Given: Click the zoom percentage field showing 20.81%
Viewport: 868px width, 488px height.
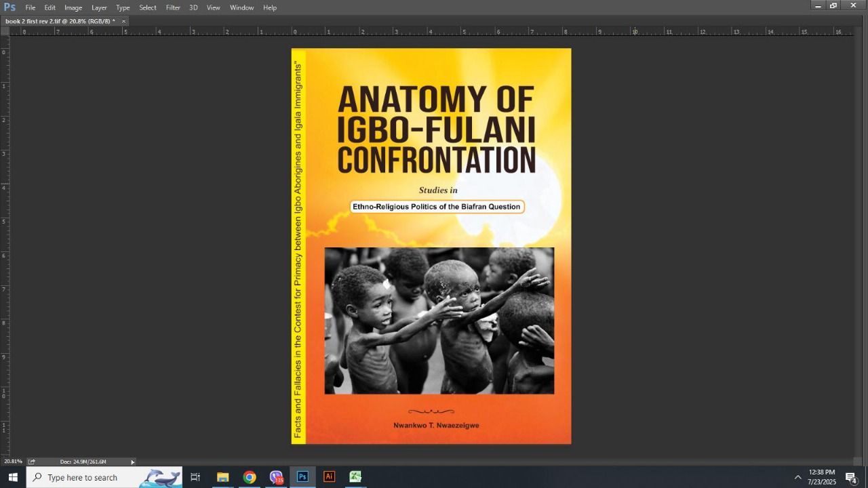Looking at the screenshot, I should pos(13,462).
